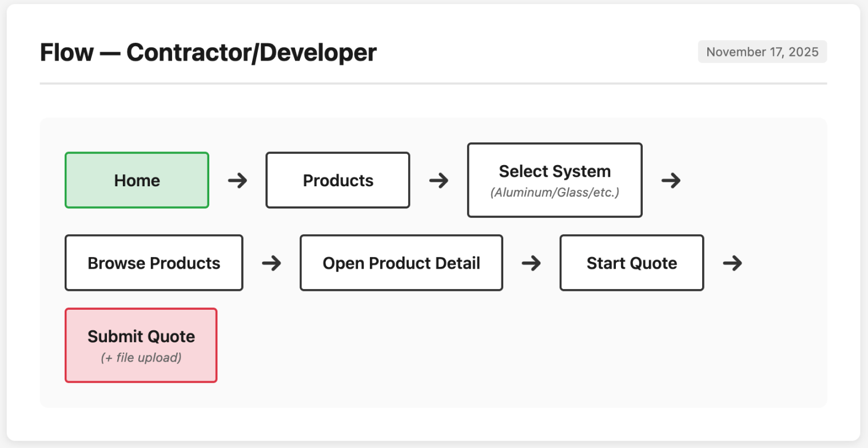This screenshot has width=868, height=448.
Task: Click the Open Product Detail box
Action: [401, 263]
